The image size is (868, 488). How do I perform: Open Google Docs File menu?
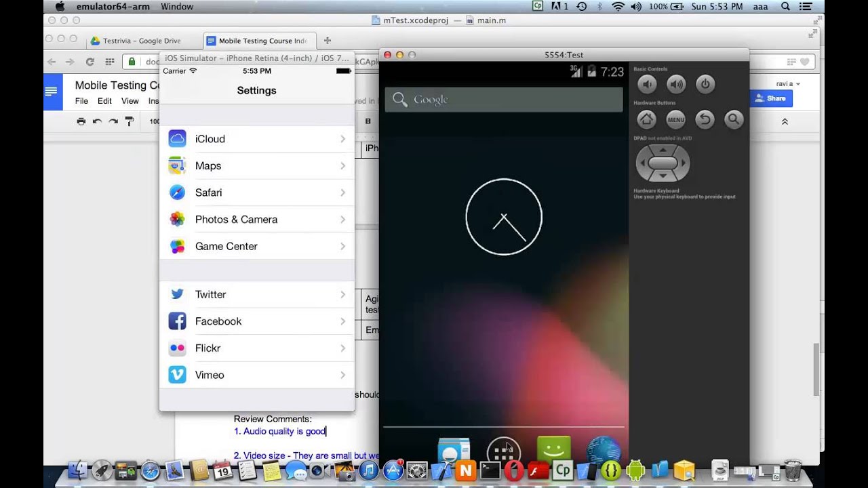(x=81, y=101)
